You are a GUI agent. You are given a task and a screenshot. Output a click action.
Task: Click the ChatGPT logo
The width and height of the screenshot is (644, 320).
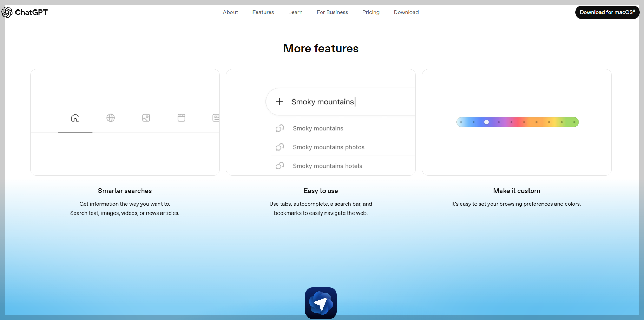coord(25,12)
